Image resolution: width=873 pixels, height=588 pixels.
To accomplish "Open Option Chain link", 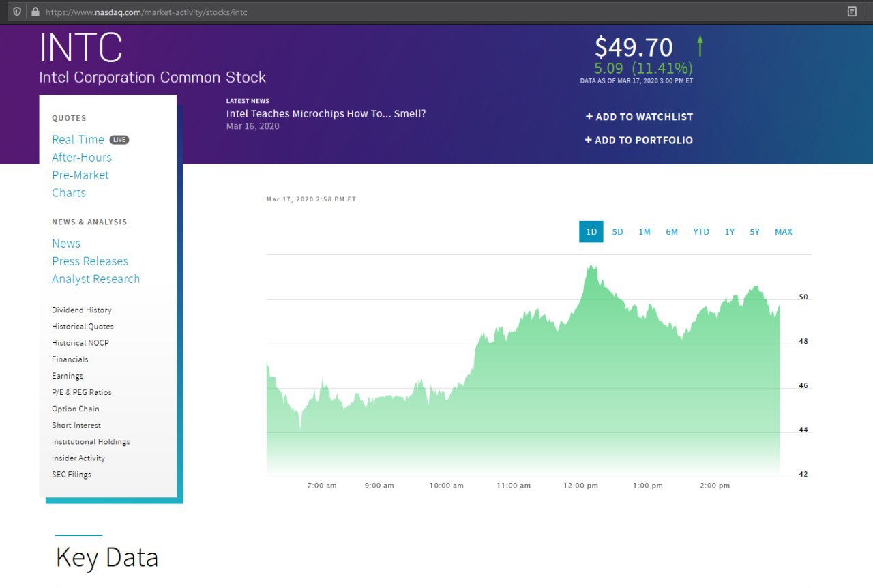I will tap(76, 409).
